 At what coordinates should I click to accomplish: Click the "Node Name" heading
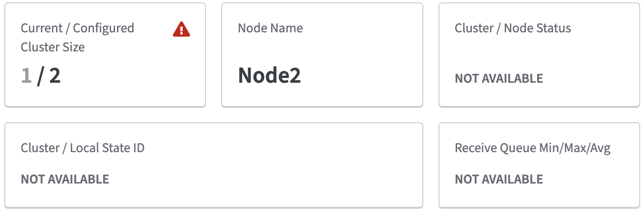click(x=270, y=28)
